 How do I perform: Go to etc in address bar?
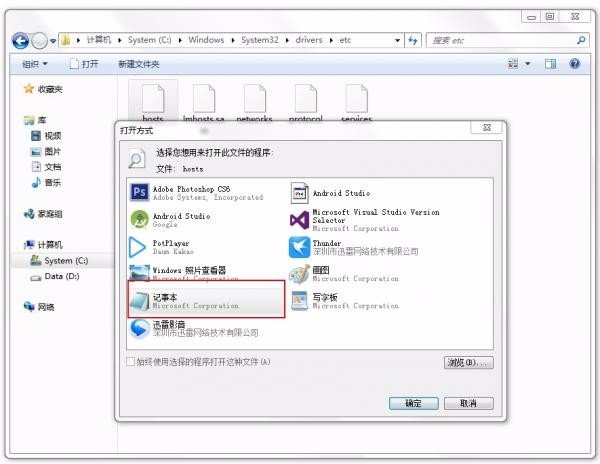pyautogui.click(x=345, y=40)
